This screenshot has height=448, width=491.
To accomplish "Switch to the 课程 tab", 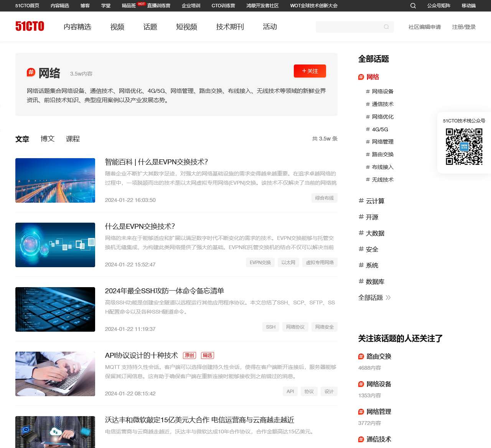I will (73, 139).
